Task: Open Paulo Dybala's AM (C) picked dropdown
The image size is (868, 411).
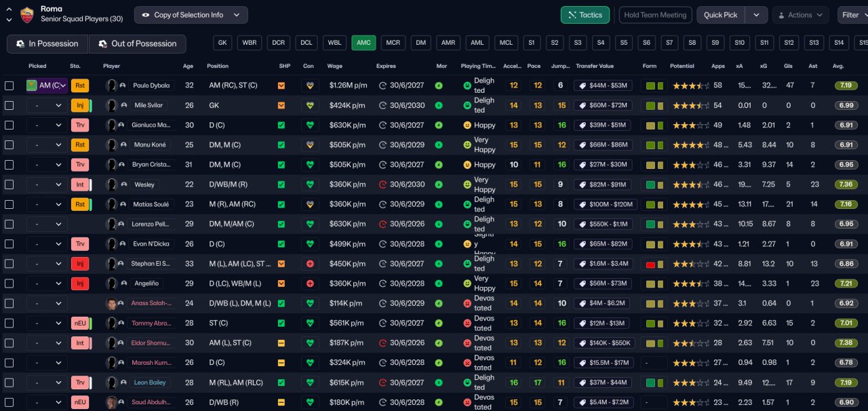Action: coord(47,85)
